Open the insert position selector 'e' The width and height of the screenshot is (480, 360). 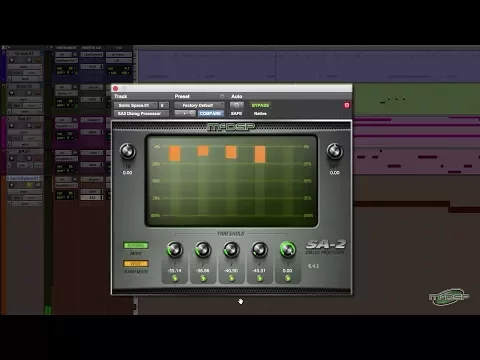tap(163, 105)
